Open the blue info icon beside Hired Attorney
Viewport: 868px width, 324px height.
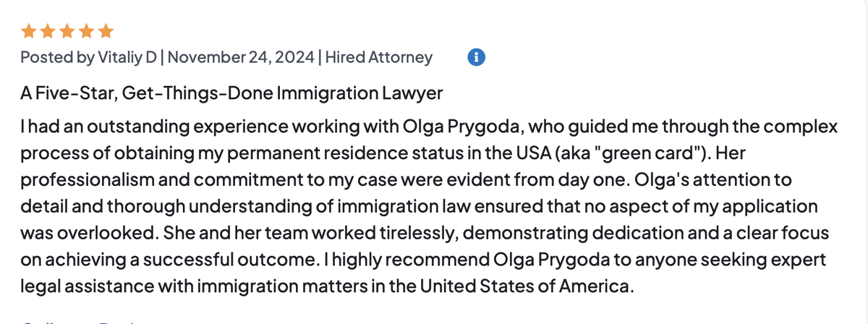(476, 56)
